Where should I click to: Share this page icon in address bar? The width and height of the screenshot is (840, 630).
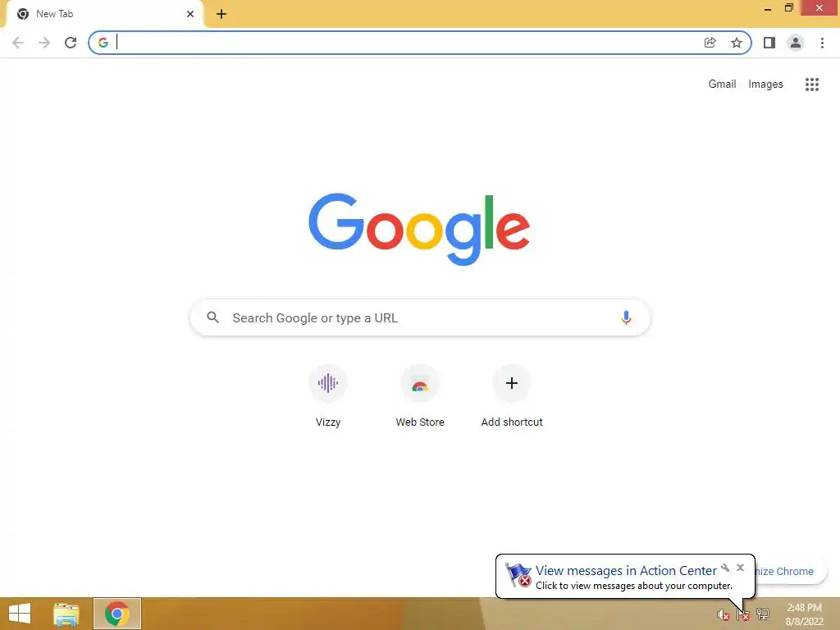click(710, 43)
